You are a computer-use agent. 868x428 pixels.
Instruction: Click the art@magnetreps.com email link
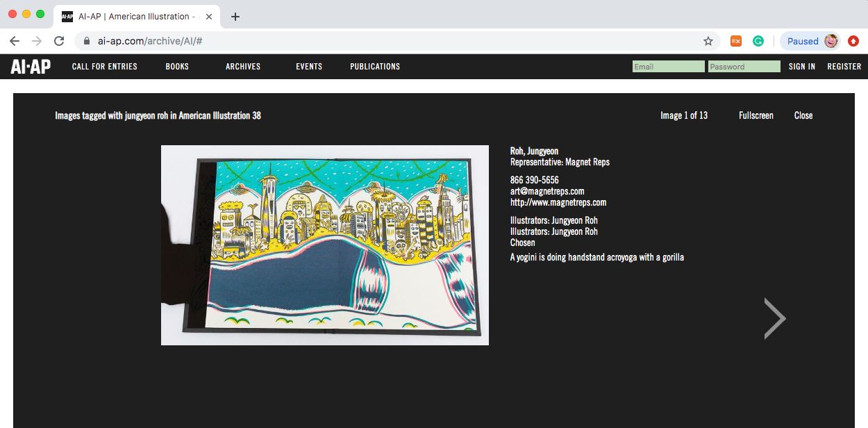(x=547, y=191)
